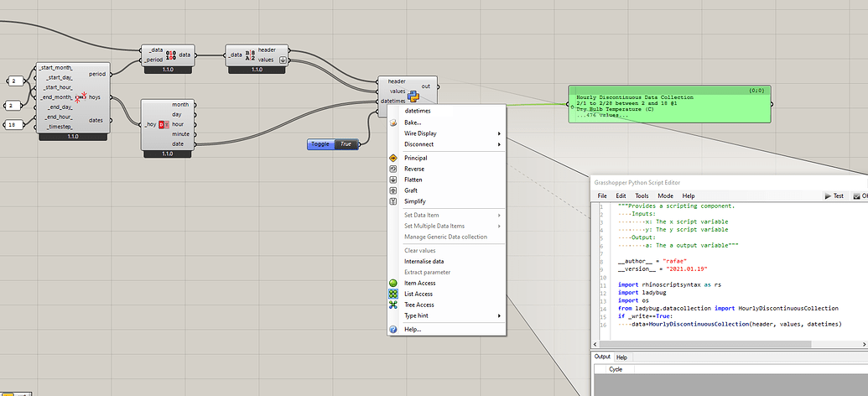Click the minute output parameter
The image size is (868, 396).
tap(180, 134)
